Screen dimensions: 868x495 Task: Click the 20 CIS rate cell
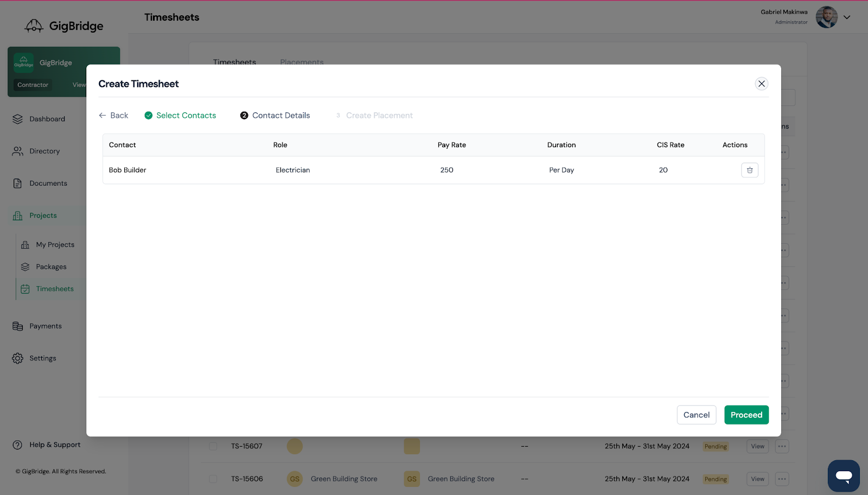663,170
